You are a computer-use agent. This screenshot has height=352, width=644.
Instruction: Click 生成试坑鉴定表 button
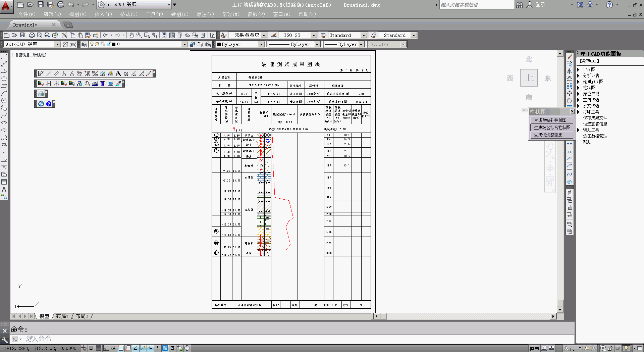[551, 135]
